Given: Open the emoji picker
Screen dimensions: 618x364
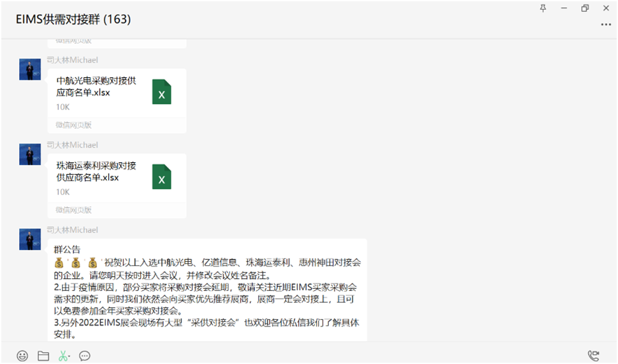Looking at the screenshot, I should pyautogui.click(x=22, y=355).
